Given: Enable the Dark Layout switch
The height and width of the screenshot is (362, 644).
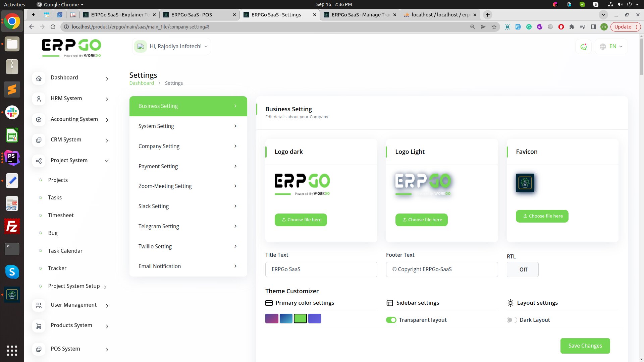Looking at the screenshot, I should click(x=512, y=320).
